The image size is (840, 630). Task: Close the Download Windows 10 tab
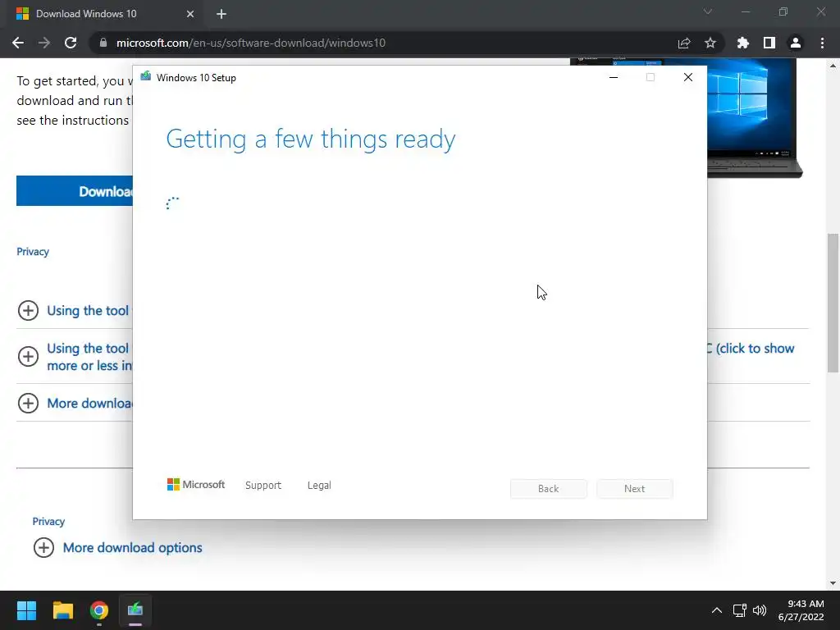coord(190,14)
